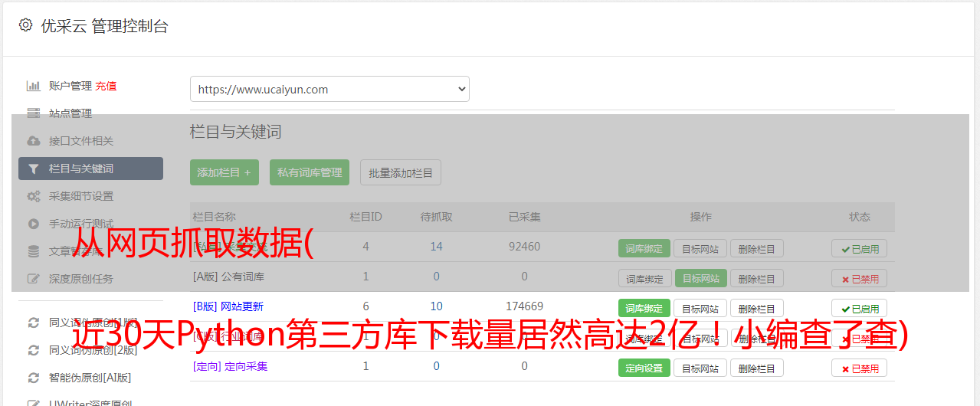Click the 92460 collected count

(x=525, y=247)
